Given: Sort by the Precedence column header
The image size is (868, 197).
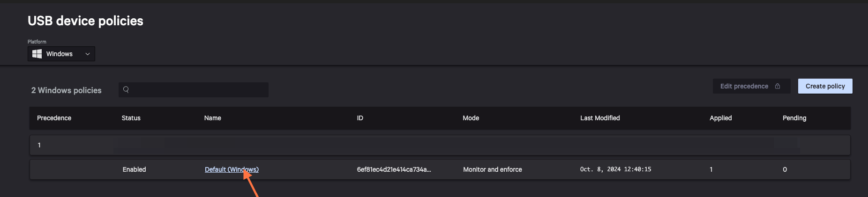Looking at the screenshot, I should [54, 118].
